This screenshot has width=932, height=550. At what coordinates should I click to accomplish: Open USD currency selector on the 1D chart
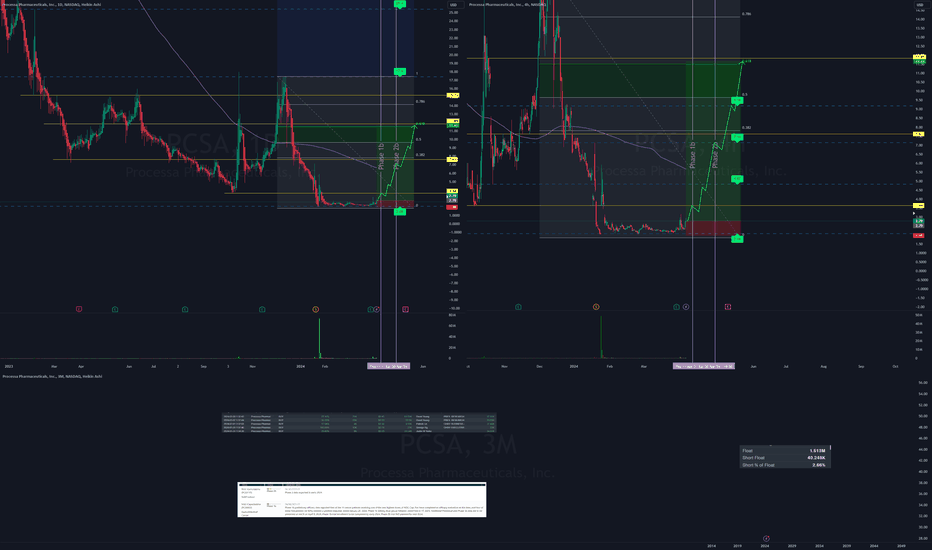pos(454,5)
